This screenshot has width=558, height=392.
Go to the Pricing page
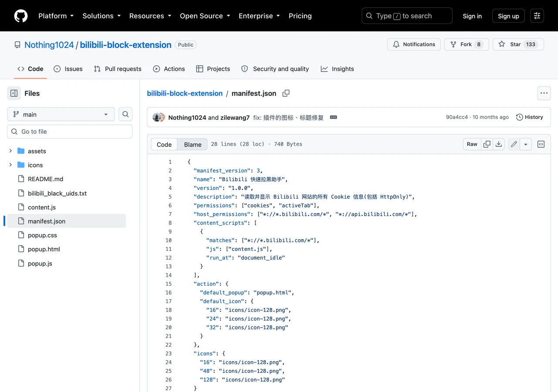pyautogui.click(x=300, y=16)
